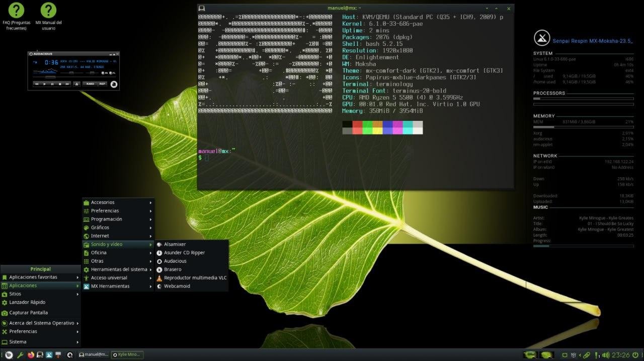This screenshot has height=361, width=644.
Task: Expand Preferencias in Aplicaciones submenu
Action: 118,211
